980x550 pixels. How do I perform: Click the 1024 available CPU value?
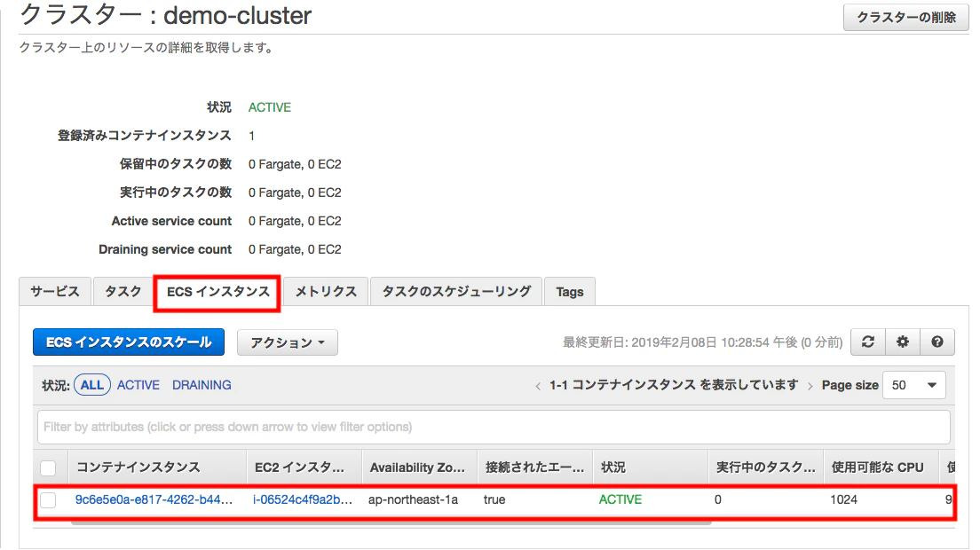(x=844, y=499)
